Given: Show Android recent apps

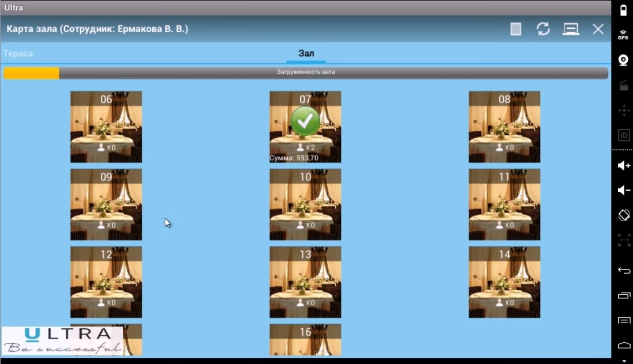Looking at the screenshot, I should point(624,295).
